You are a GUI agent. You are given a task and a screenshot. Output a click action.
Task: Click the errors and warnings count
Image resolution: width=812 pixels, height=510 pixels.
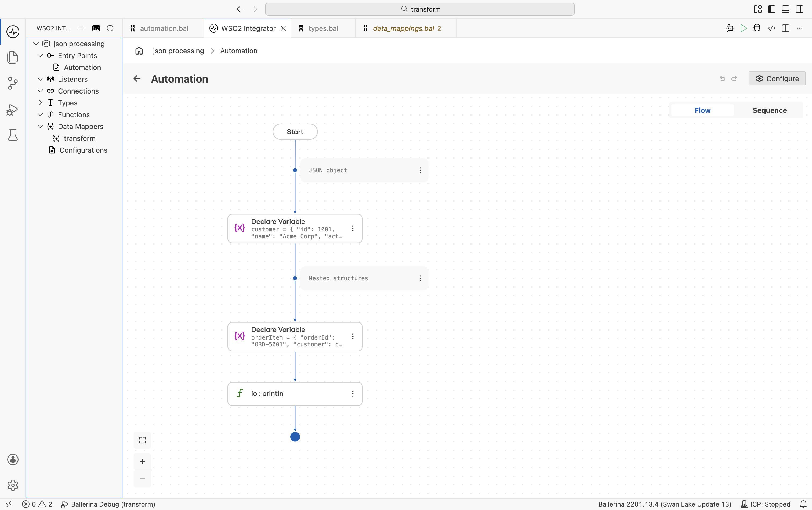click(37, 504)
